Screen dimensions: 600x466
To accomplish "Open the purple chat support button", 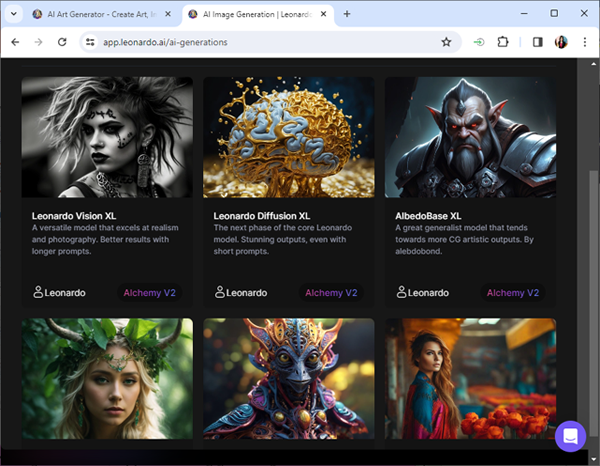I will click(x=570, y=436).
